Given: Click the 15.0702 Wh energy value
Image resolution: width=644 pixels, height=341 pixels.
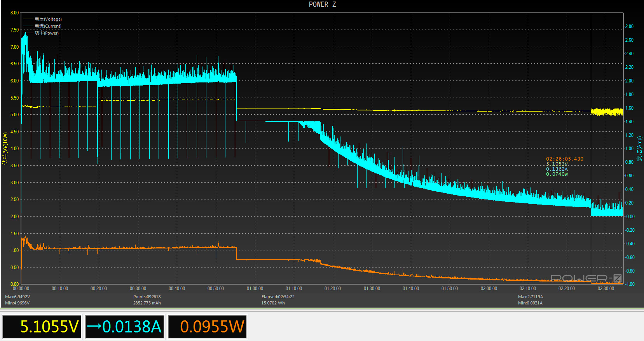Looking at the screenshot, I should tap(273, 303).
